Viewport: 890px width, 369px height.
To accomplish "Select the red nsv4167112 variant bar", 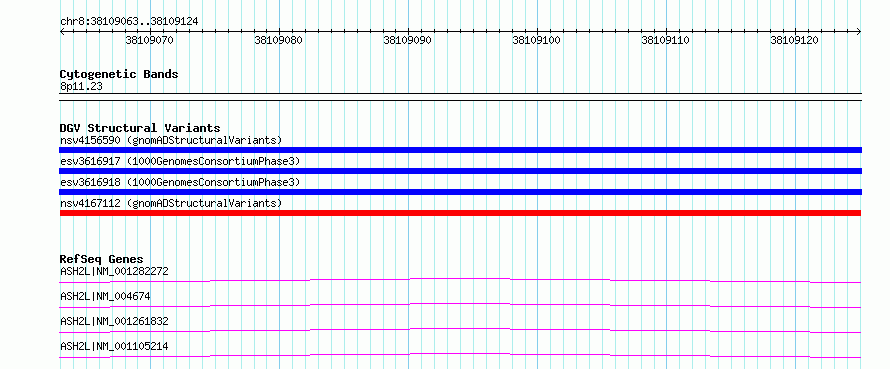I will tap(460, 213).
